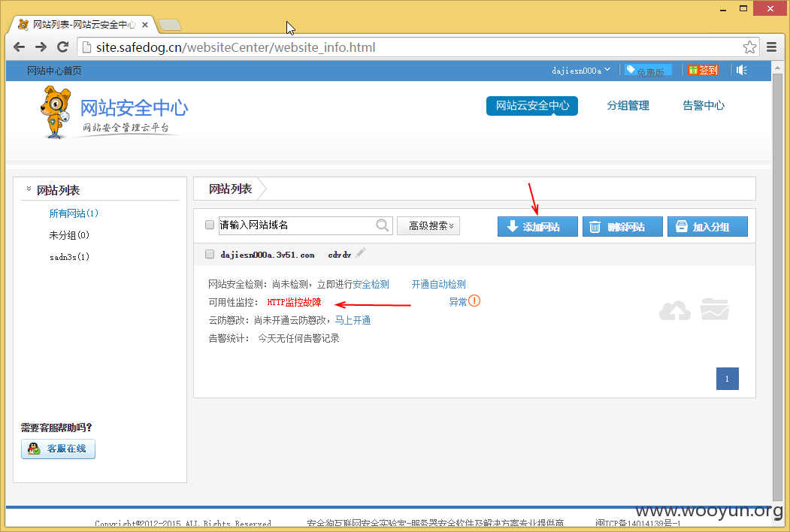The width and height of the screenshot is (790, 532).
Task: Click the 今天无任何告警记录 text
Action: (x=298, y=339)
